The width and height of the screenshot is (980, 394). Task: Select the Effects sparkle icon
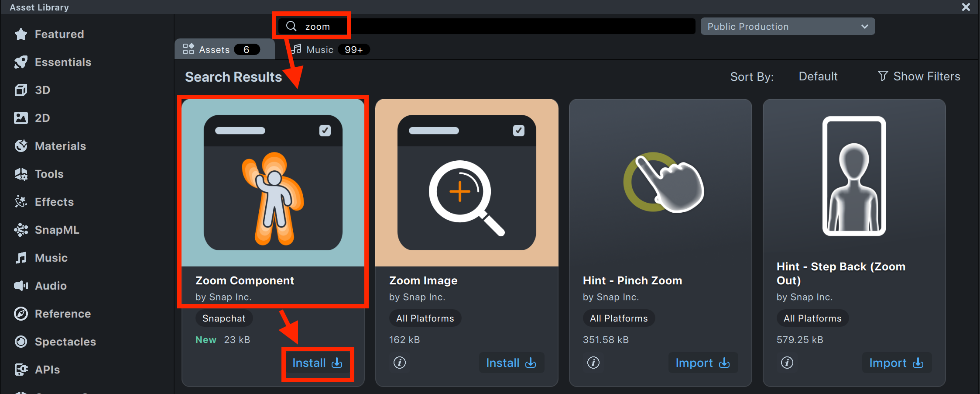(x=21, y=202)
